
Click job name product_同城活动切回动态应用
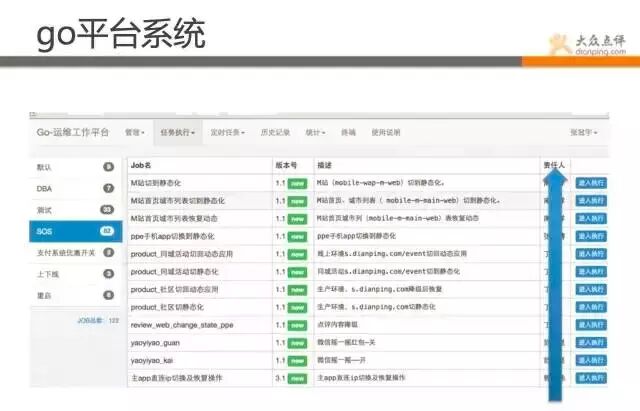(x=182, y=254)
